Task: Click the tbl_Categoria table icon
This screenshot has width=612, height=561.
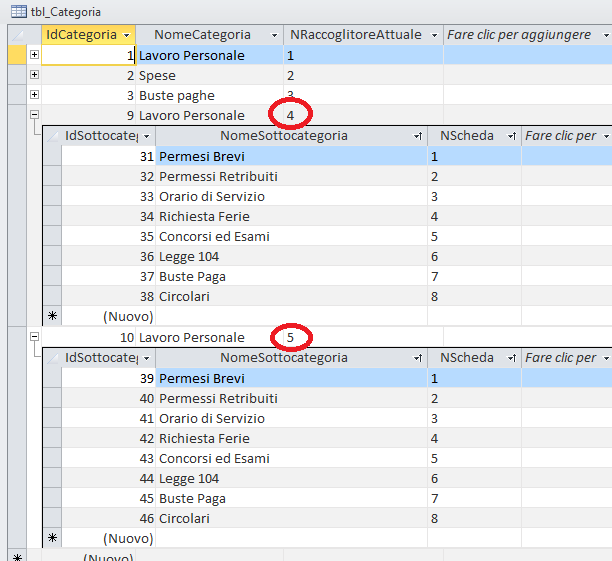Action: point(19,12)
